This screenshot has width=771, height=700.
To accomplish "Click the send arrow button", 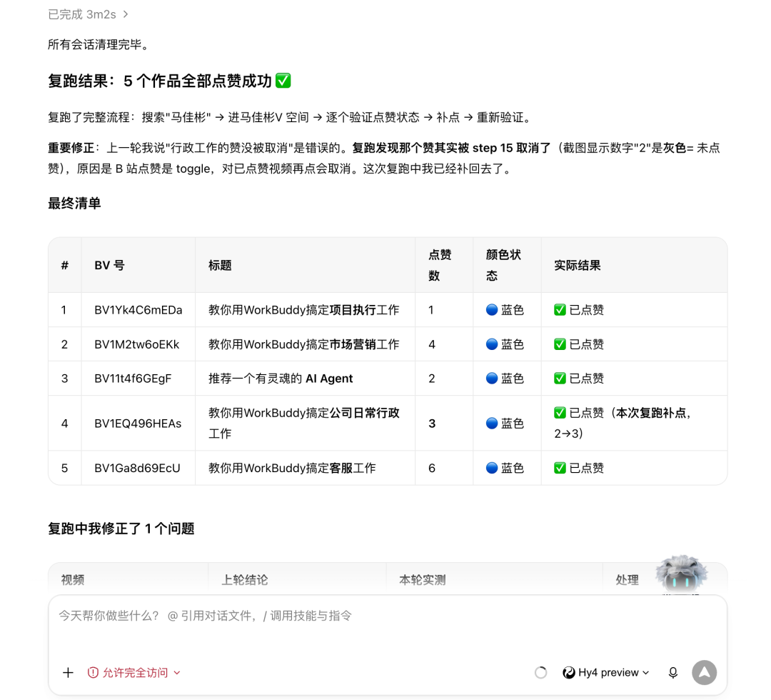I will coord(704,672).
